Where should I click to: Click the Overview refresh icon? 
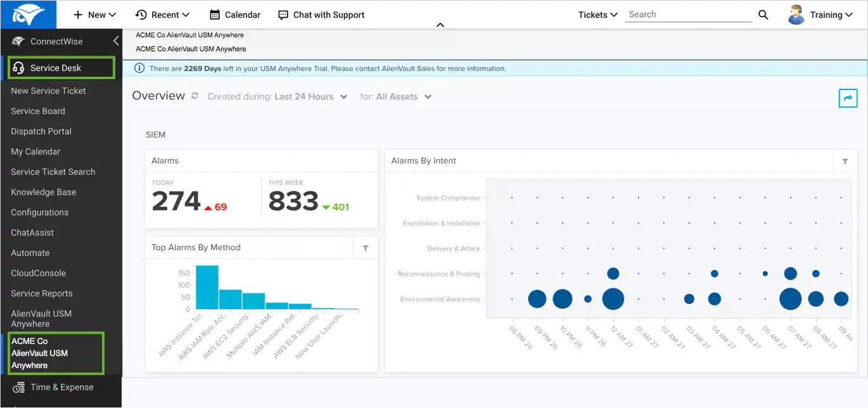[195, 96]
